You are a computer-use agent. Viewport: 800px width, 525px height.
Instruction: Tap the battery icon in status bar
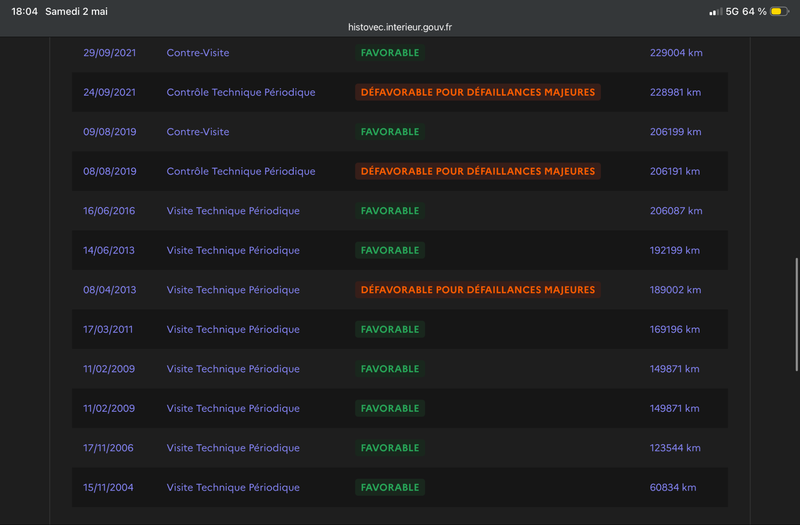pyautogui.click(x=779, y=11)
